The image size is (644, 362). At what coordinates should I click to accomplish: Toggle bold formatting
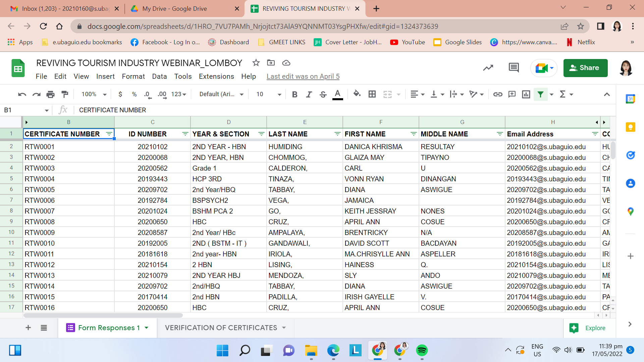pos(294,95)
